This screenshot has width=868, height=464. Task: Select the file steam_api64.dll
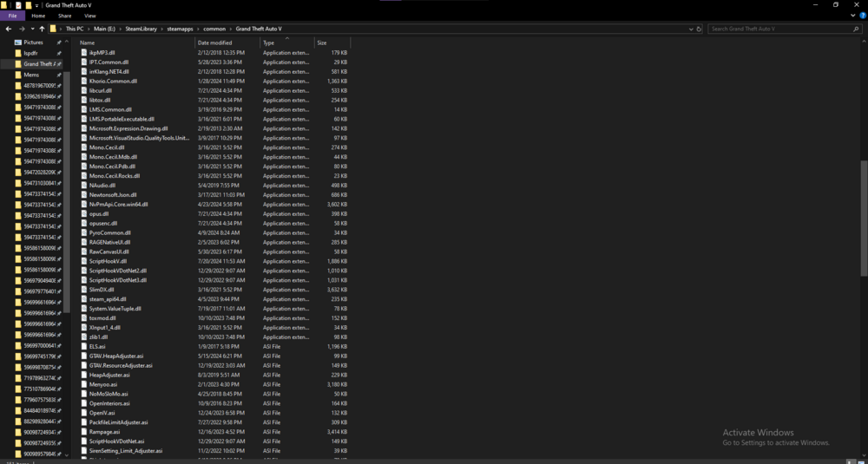point(108,298)
